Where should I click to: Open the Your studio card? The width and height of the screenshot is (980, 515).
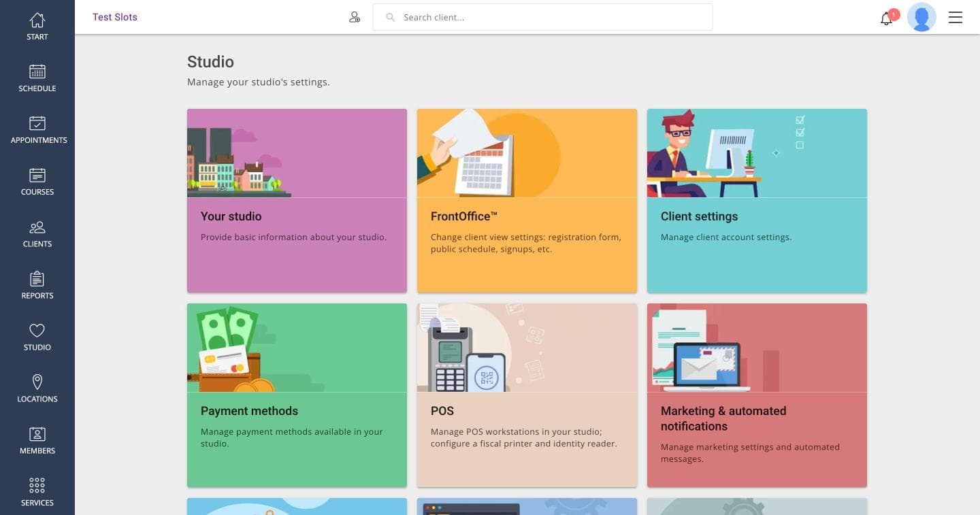point(297,201)
